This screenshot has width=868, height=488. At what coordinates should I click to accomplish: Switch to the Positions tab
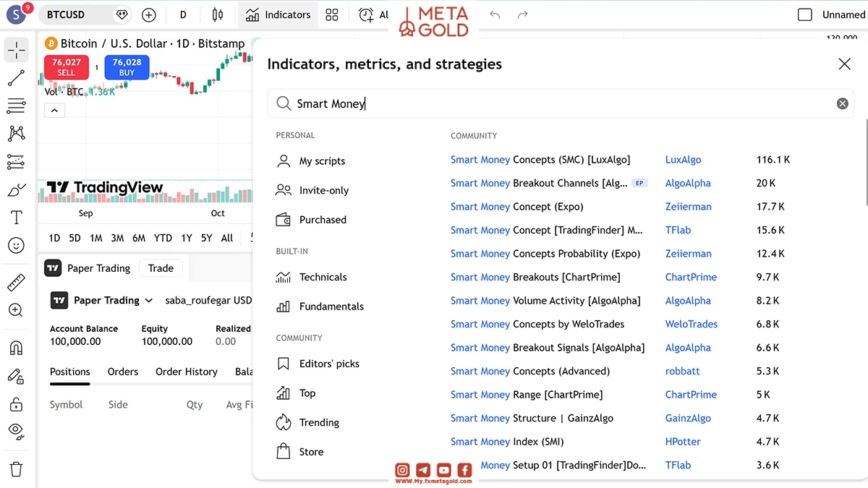(x=70, y=372)
